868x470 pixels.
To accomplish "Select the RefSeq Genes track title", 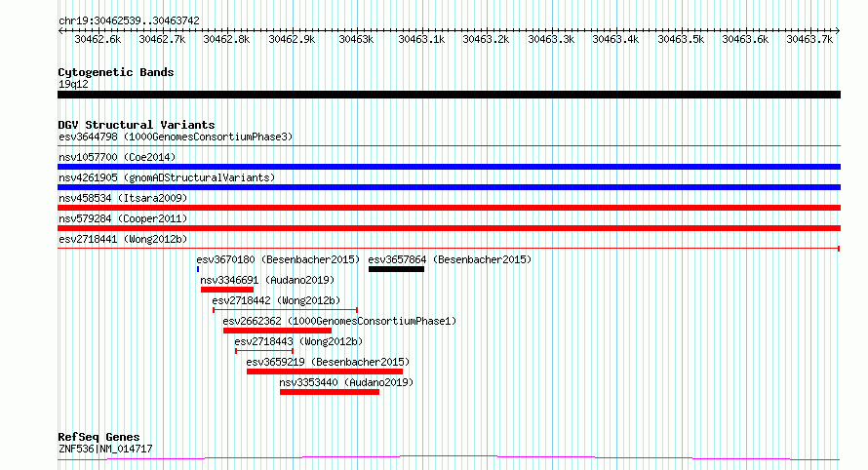I will (99, 437).
